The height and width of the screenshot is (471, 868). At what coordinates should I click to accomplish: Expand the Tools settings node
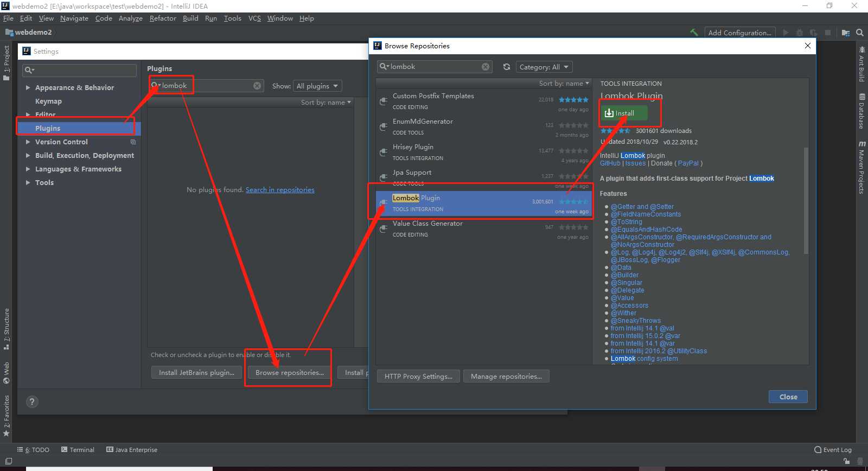[28, 182]
